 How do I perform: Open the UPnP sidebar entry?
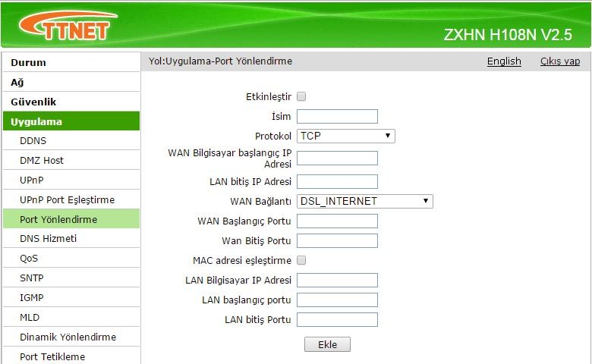click(71, 180)
